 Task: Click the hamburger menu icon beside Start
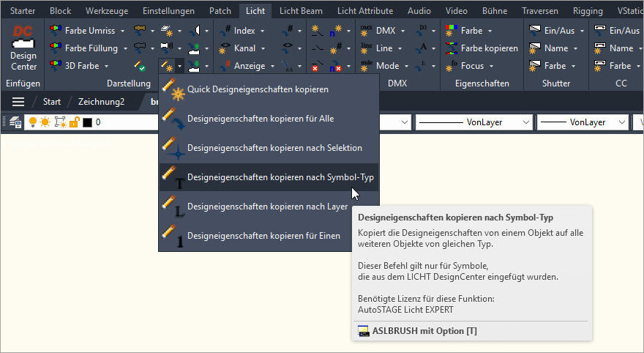coord(18,102)
